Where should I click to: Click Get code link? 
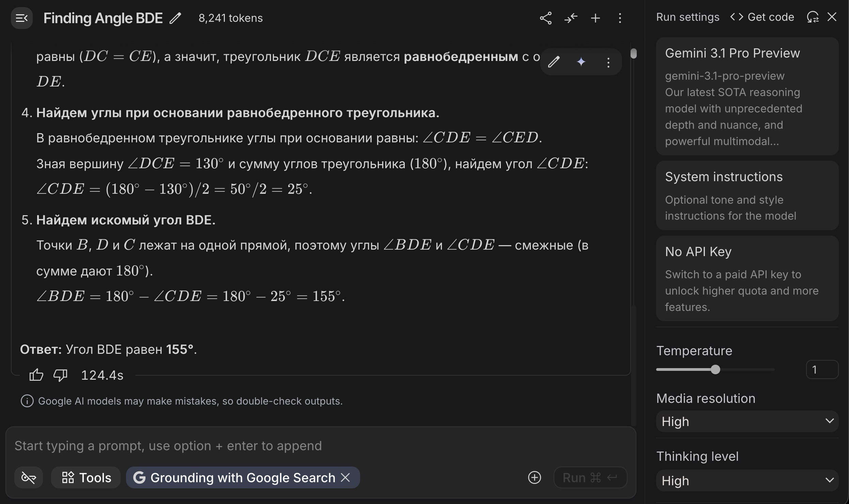(x=762, y=17)
